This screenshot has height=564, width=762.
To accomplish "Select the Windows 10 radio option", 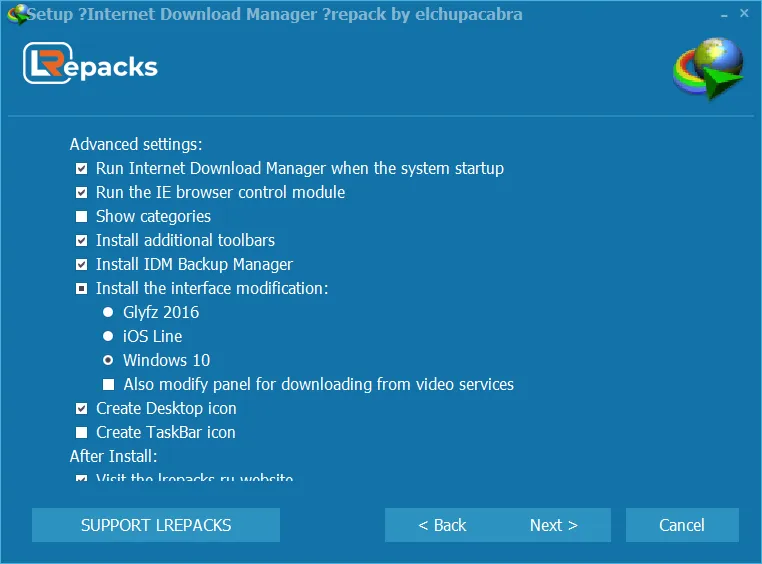I will click(x=108, y=360).
